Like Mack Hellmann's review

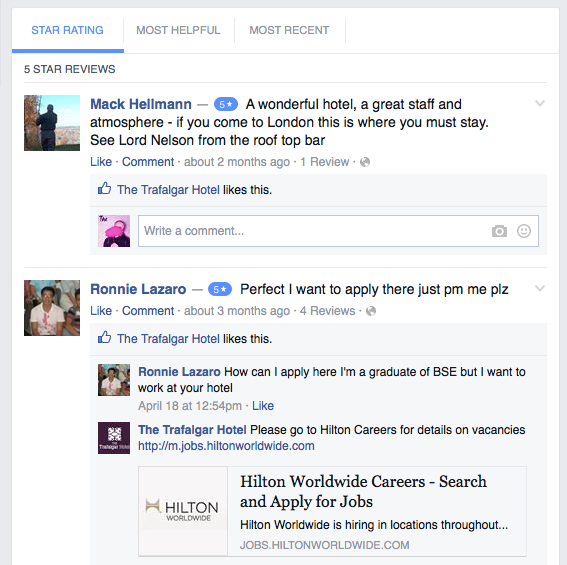(101, 162)
